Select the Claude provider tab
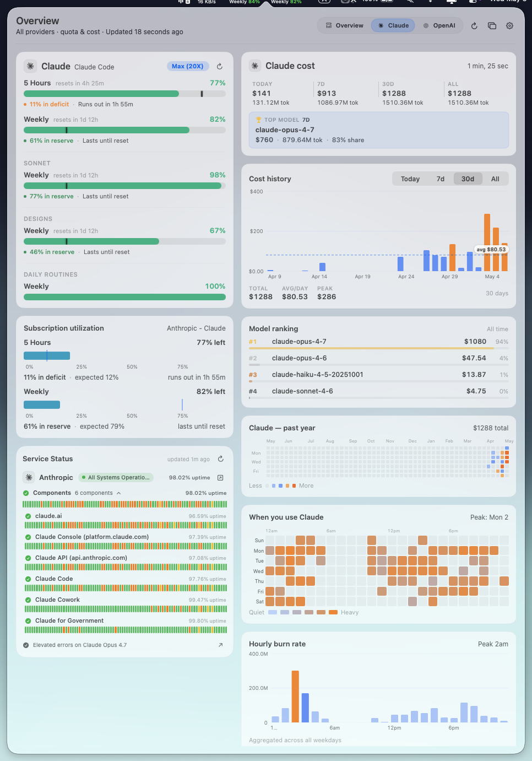The width and height of the screenshot is (532, 761). pos(393,25)
